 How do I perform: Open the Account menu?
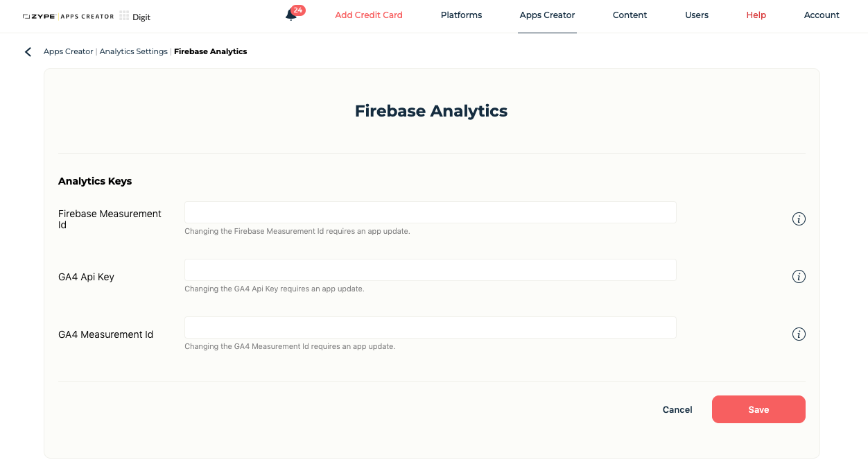point(822,15)
